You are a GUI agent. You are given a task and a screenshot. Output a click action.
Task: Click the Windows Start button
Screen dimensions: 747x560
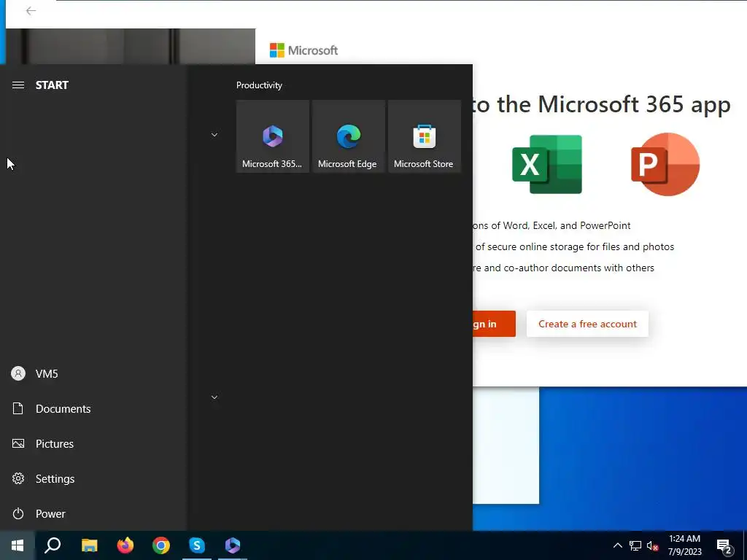tap(18, 545)
